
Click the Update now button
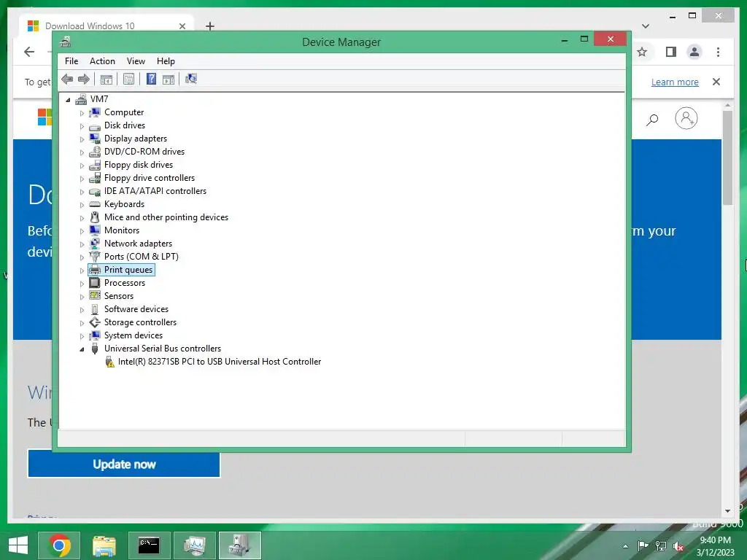(124, 464)
